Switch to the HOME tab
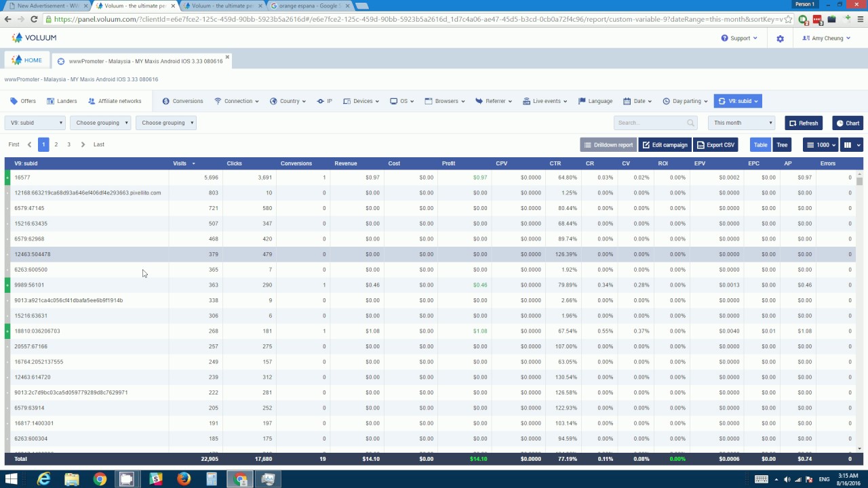Viewport: 868px width, 488px height. 27,60
